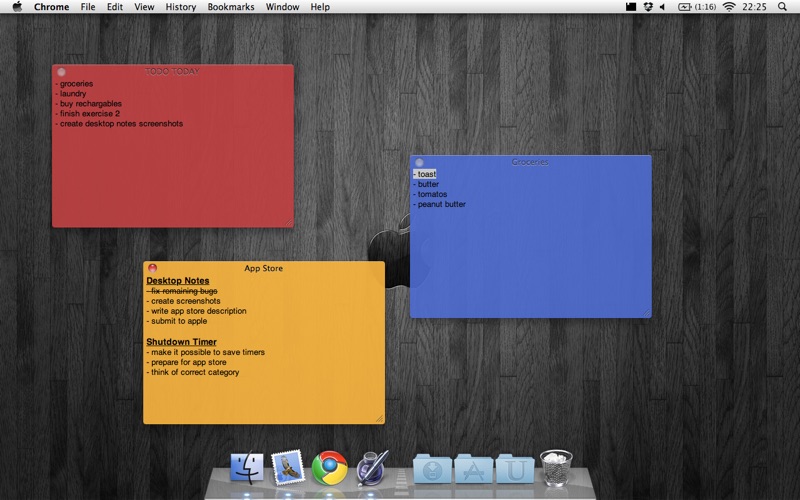This screenshot has height=500, width=800.
Task: Open the Apple menu
Action: (x=17, y=7)
